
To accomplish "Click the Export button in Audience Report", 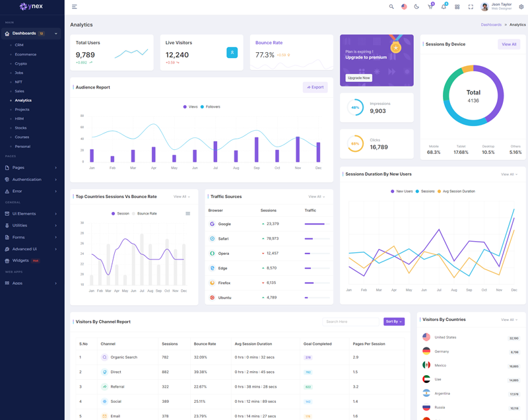I will (x=315, y=87).
